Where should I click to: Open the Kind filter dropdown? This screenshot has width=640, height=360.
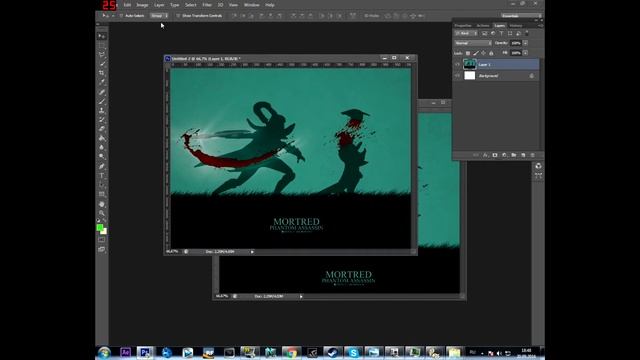pyautogui.click(x=466, y=33)
